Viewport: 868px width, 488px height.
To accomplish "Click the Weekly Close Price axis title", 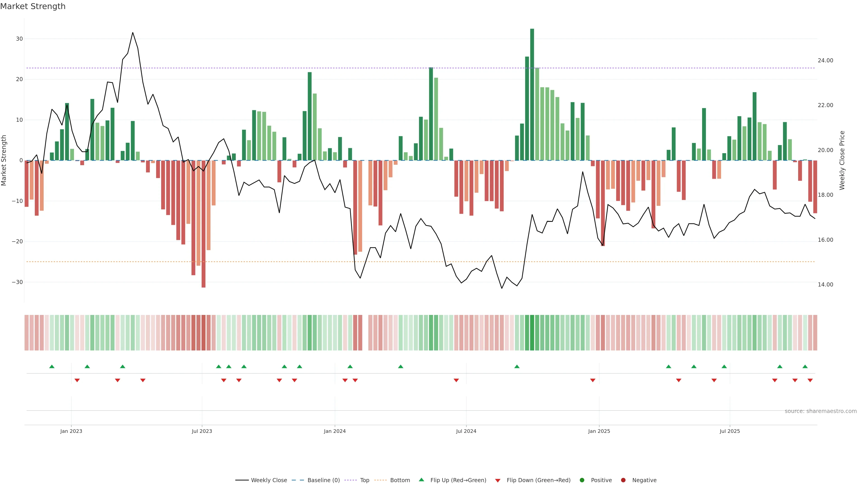I will pyautogui.click(x=842, y=160).
